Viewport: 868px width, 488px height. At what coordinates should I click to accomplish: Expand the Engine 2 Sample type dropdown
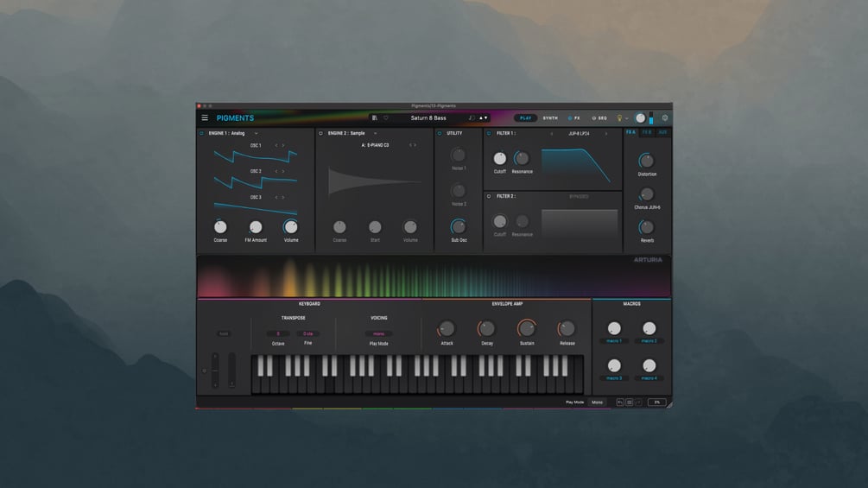pos(375,133)
